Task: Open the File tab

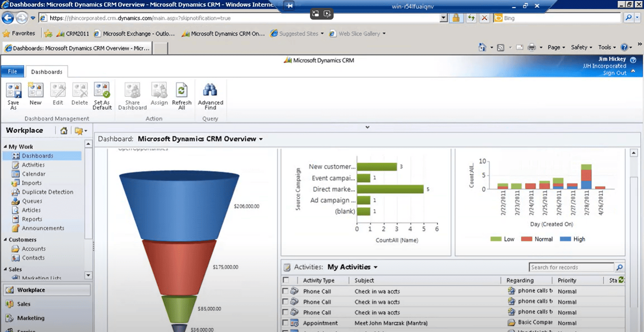Action: pyautogui.click(x=13, y=72)
